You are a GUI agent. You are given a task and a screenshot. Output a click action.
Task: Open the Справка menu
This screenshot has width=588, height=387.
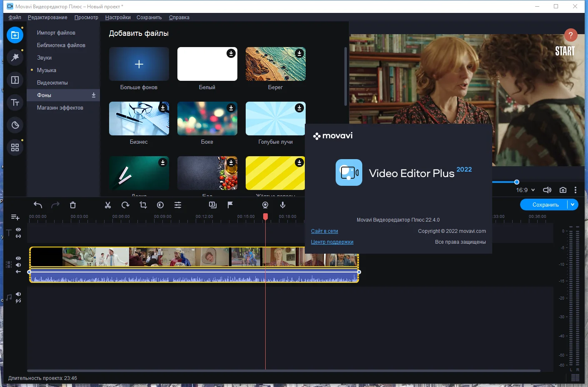[179, 17]
